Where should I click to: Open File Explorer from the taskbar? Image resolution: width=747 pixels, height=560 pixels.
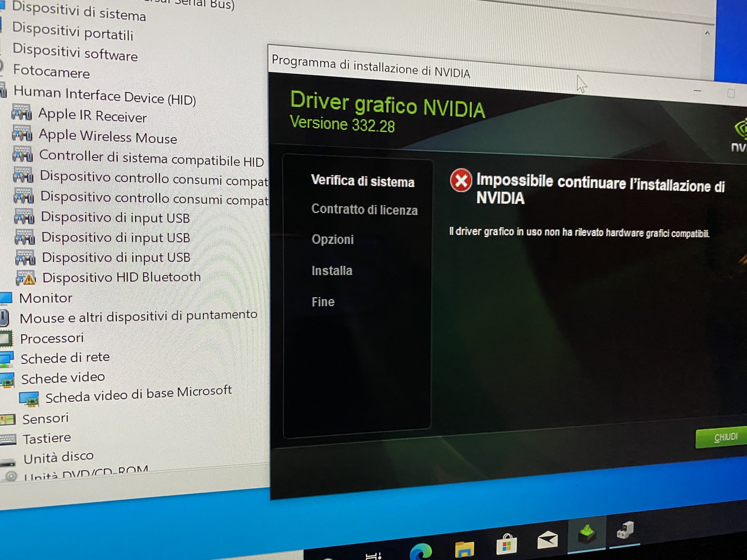click(464, 548)
